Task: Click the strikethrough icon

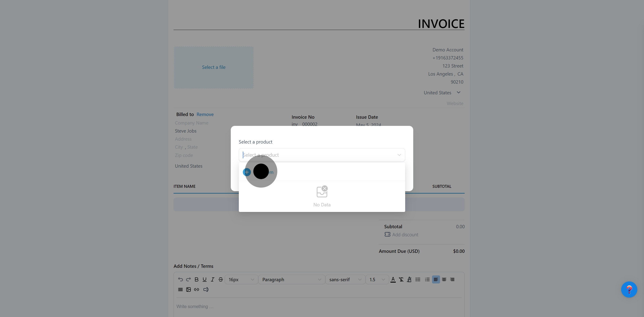Action: [x=220, y=279]
